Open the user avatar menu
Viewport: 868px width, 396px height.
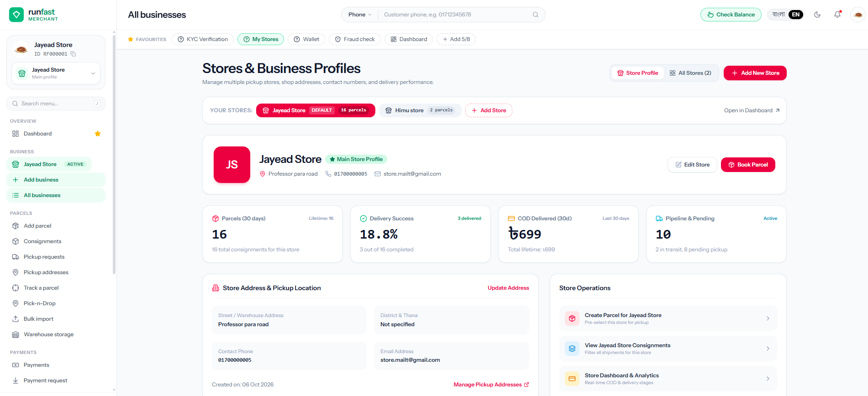click(x=858, y=15)
